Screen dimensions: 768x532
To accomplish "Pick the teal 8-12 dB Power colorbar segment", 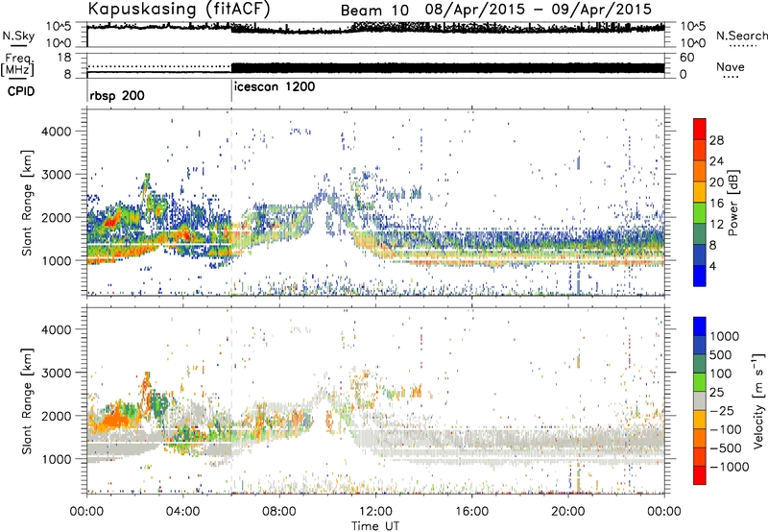I will tap(700, 234).
